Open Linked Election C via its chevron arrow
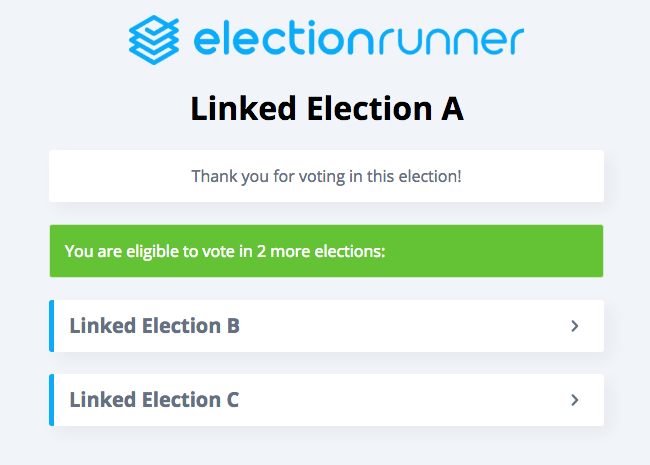 (x=575, y=400)
